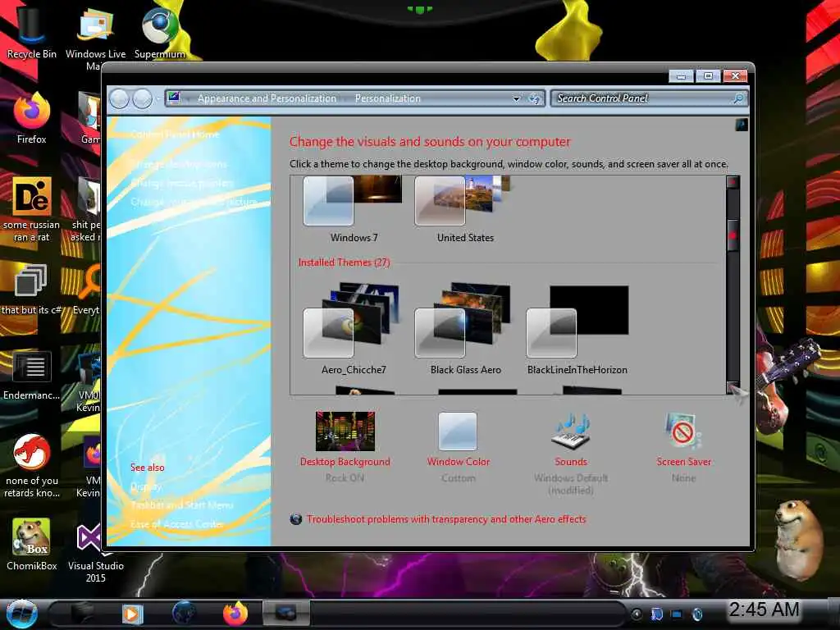840x630 pixels.
Task: Open the Sounds text link
Action: [x=571, y=462]
